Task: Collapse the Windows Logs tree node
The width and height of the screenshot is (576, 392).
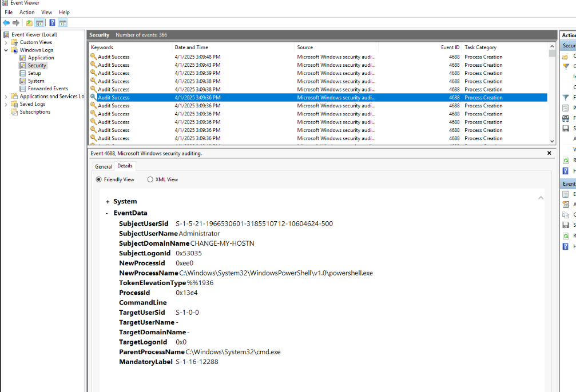Action: [6, 50]
